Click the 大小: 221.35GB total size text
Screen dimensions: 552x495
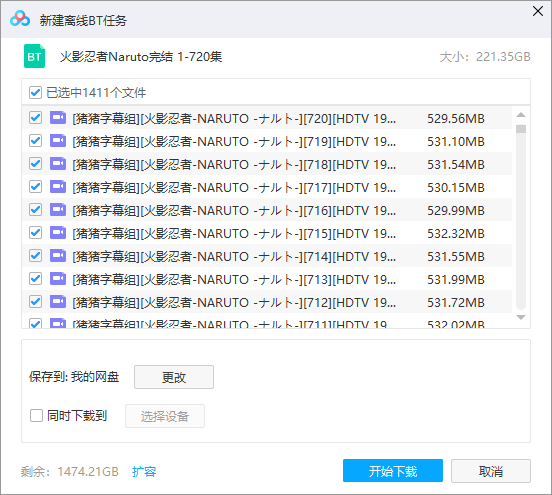485,57
